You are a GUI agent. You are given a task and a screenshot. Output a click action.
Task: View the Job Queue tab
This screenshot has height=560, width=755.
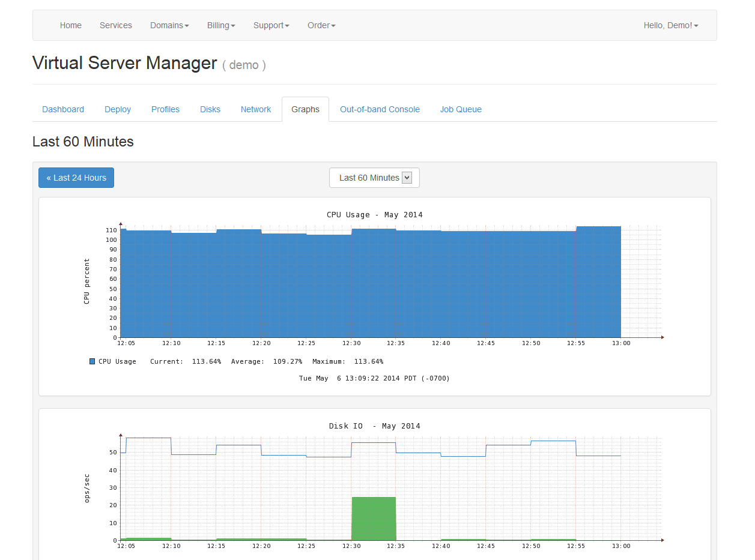461,109
